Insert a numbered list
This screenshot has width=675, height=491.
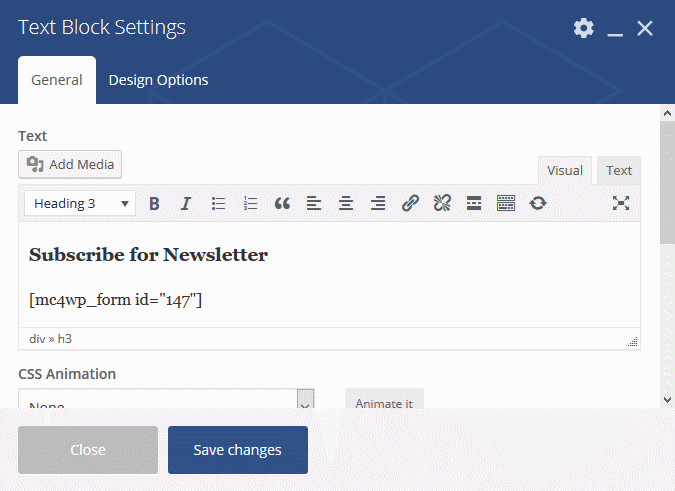click(250, 203)
